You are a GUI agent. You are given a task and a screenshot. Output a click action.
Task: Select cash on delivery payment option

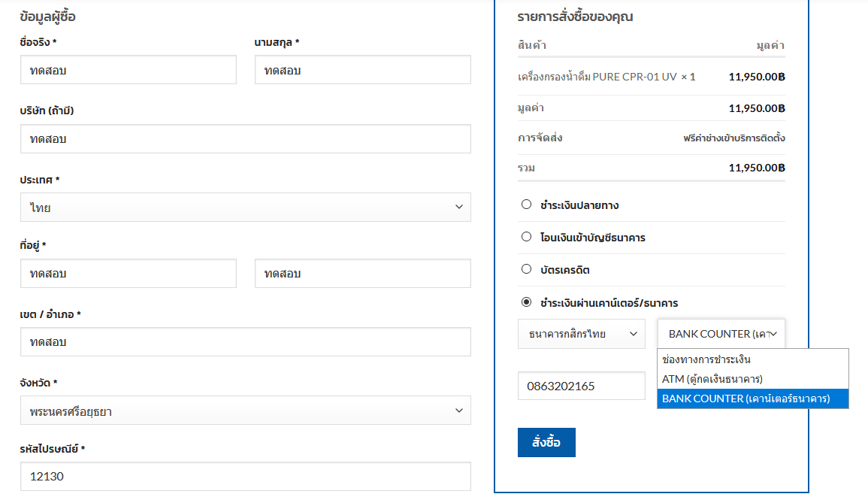pyautogui.click(x=526, y=205)
